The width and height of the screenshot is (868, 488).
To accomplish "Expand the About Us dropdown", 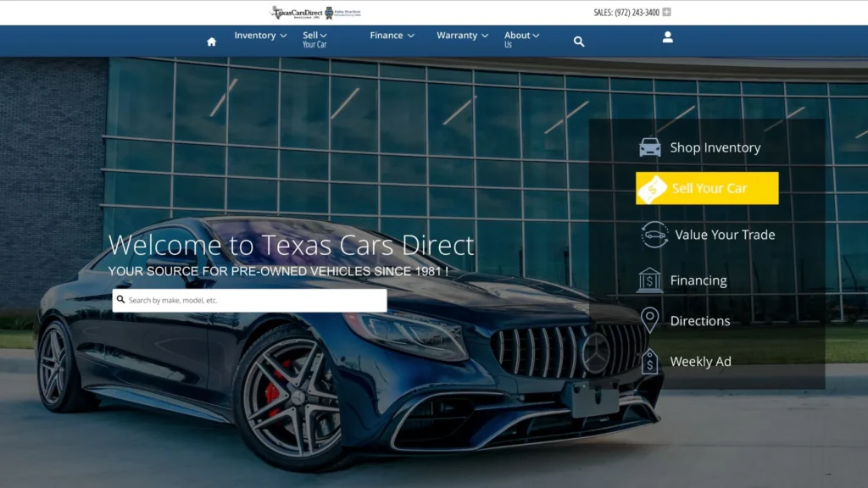I will [x=521, y=39].
